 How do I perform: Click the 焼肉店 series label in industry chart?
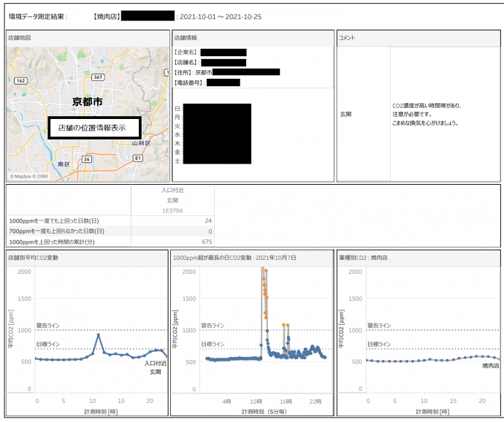click(491, 366)
